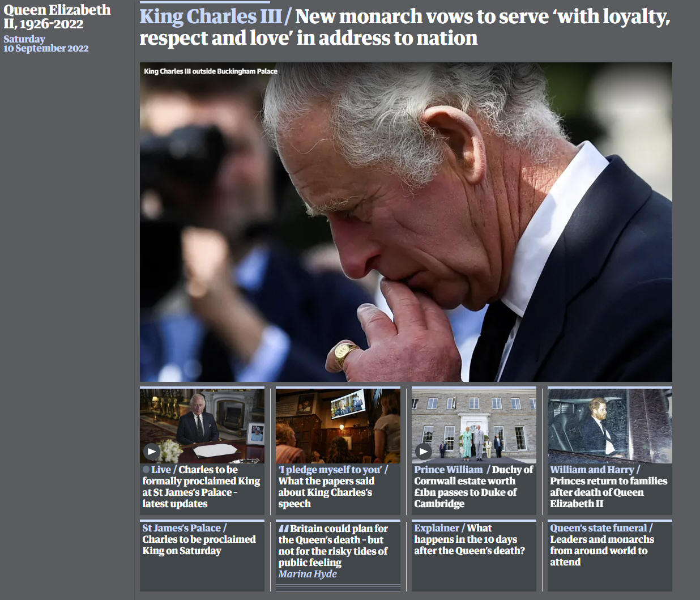Open thumbnail of Charles and Camilla outside estate

click(474, 425)
